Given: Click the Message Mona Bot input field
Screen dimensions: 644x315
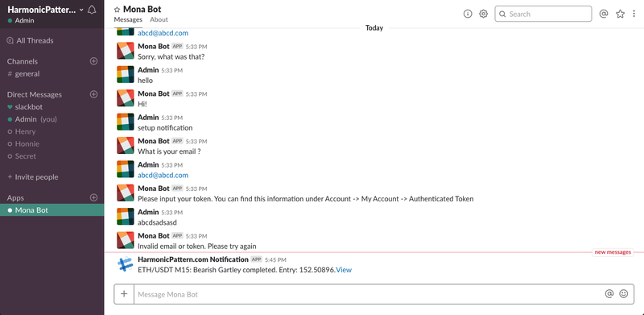Looking at the screenshot, I should 368,294.
